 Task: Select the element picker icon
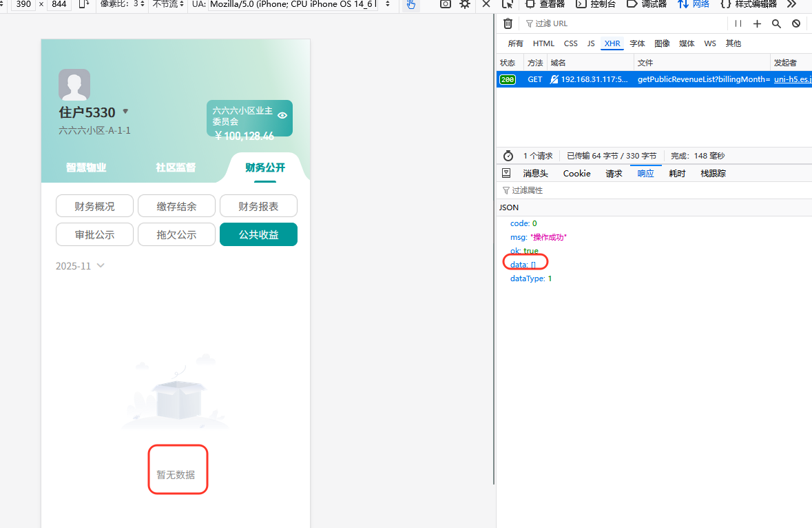pos(508,5)
